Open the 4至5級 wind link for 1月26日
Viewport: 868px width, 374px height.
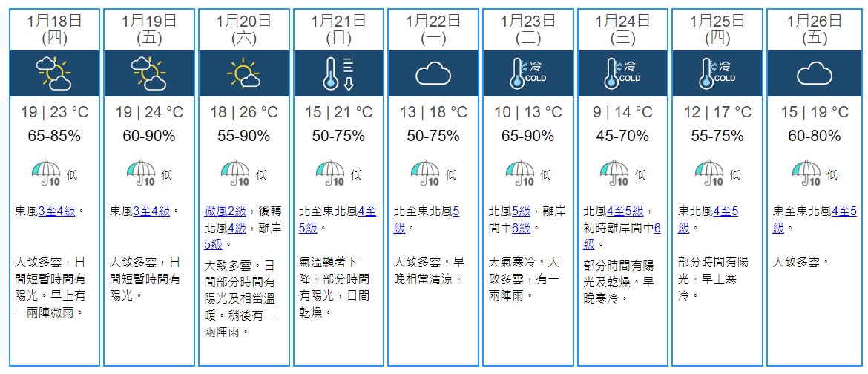coord(815,220)
